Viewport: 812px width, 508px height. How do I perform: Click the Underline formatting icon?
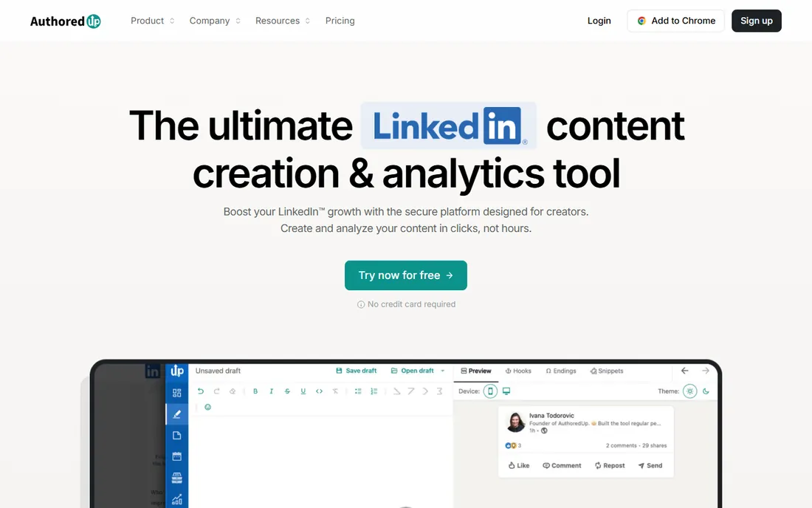303,391
